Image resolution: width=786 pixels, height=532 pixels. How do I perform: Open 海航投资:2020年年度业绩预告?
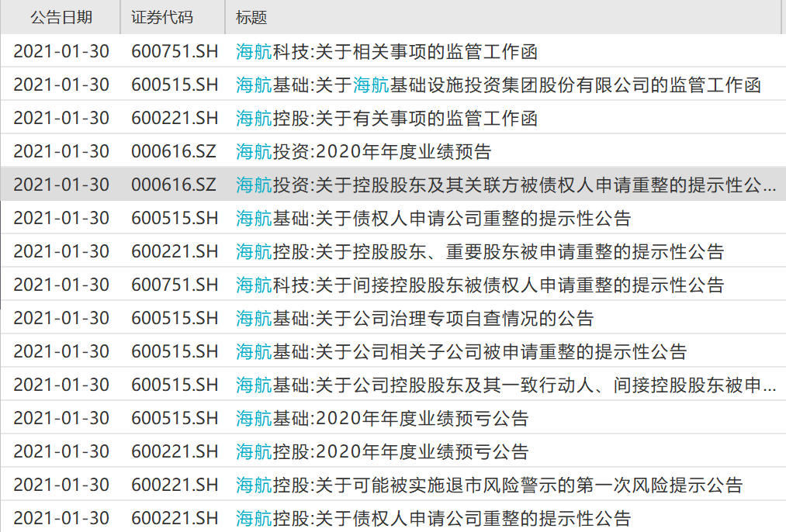[363, 151]
